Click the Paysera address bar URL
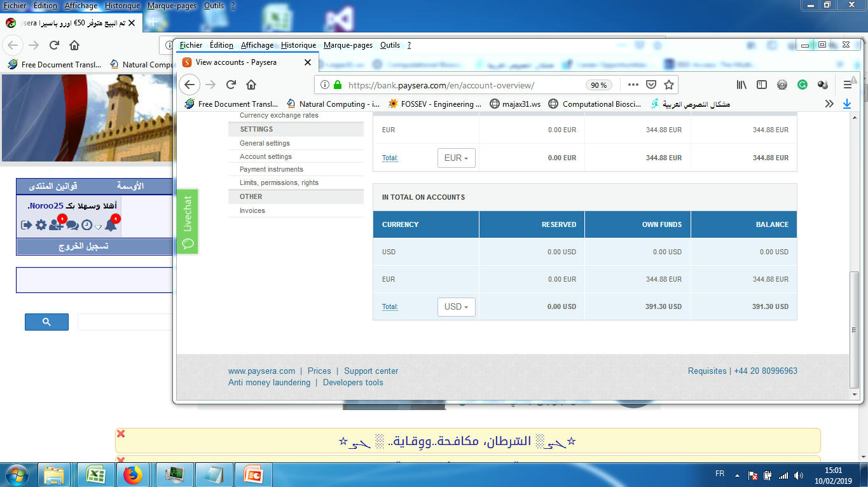Image resolution: width=868 pixels, height=487 pixels. pos(441,85)
